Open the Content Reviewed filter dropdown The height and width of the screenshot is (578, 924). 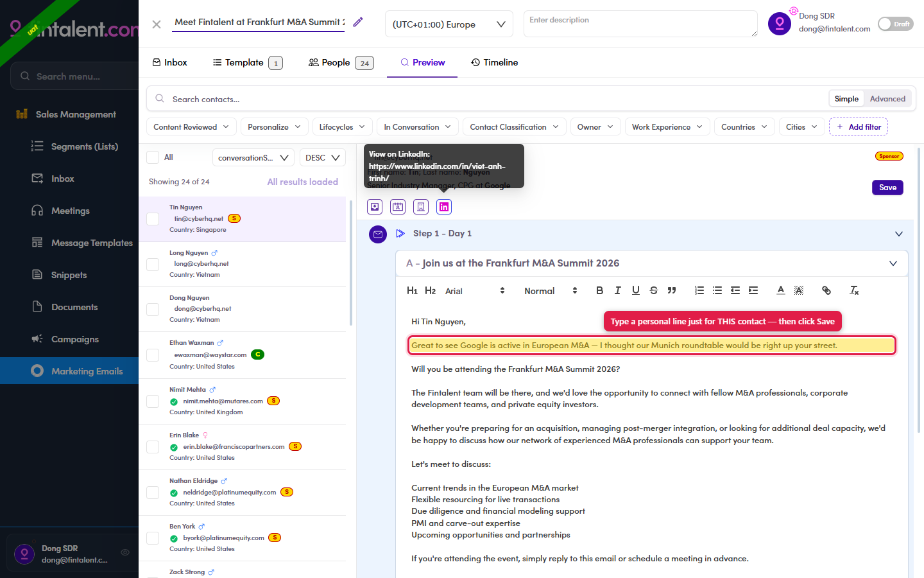pos(191,127)
